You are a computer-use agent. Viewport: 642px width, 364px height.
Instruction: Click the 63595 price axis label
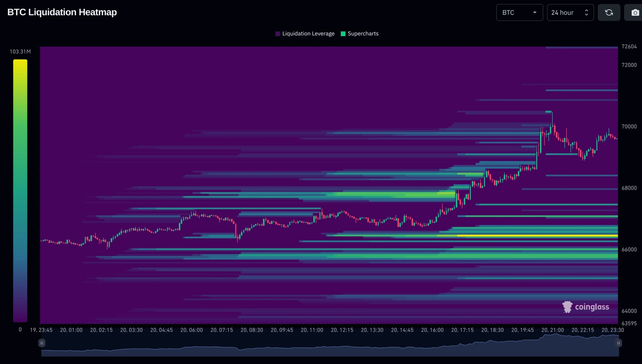629,323
